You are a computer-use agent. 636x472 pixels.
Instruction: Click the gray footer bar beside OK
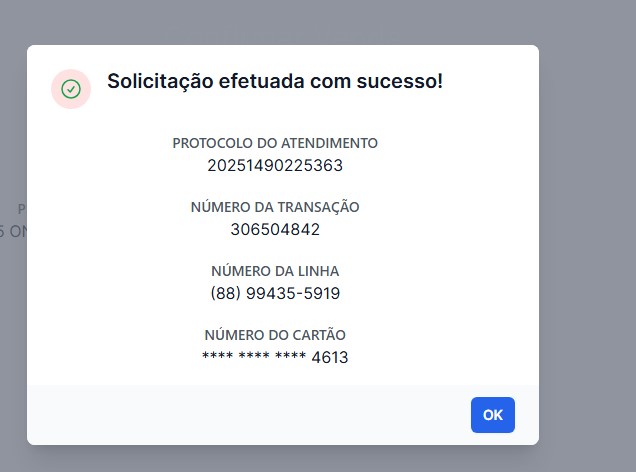pos(250,415)
